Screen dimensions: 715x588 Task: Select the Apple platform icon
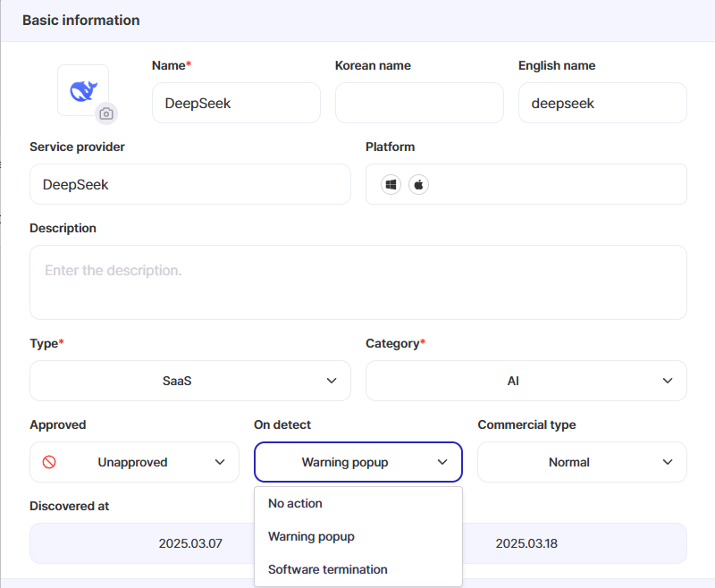(x=418, y=185)
